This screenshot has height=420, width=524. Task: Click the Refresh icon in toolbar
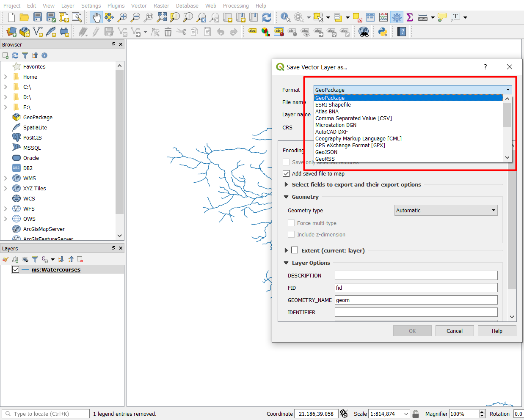(267, 17)
